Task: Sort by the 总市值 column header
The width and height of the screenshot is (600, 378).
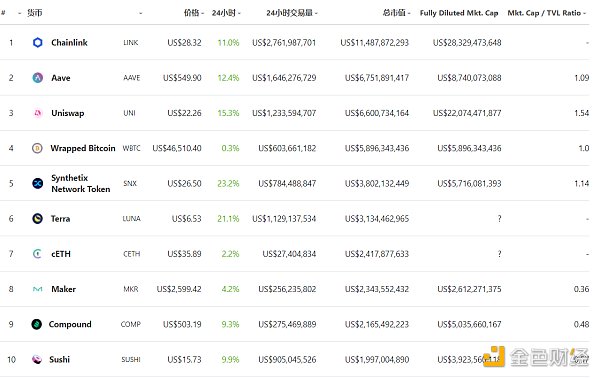Action: (x=394, y=13)
